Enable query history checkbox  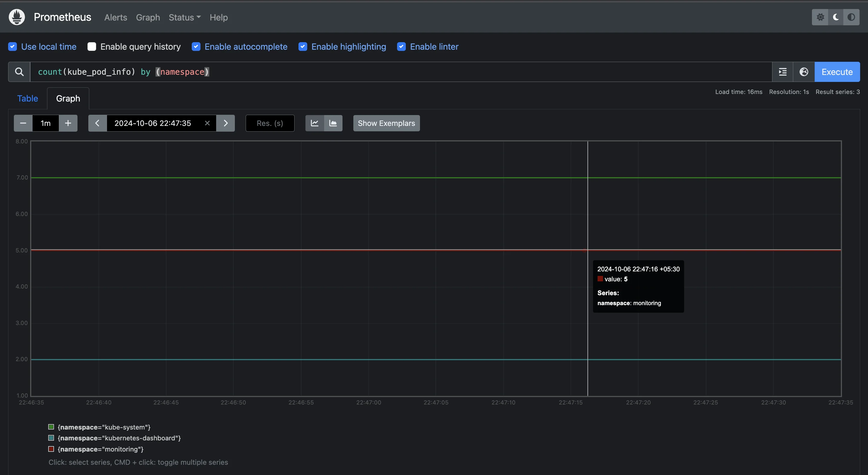pos(92,46)
